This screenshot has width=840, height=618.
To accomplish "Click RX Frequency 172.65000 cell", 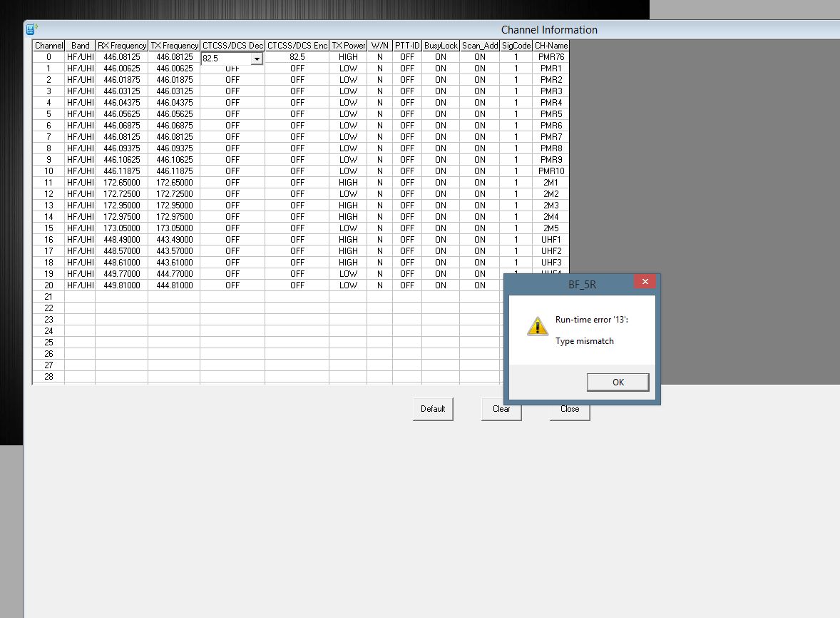I will [x=122, y=183].
